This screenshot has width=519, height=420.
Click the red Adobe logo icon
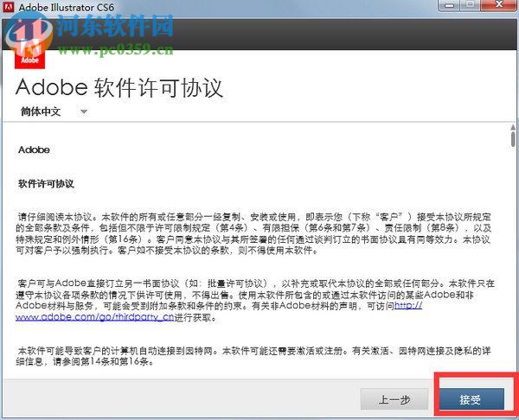(29, 54)
